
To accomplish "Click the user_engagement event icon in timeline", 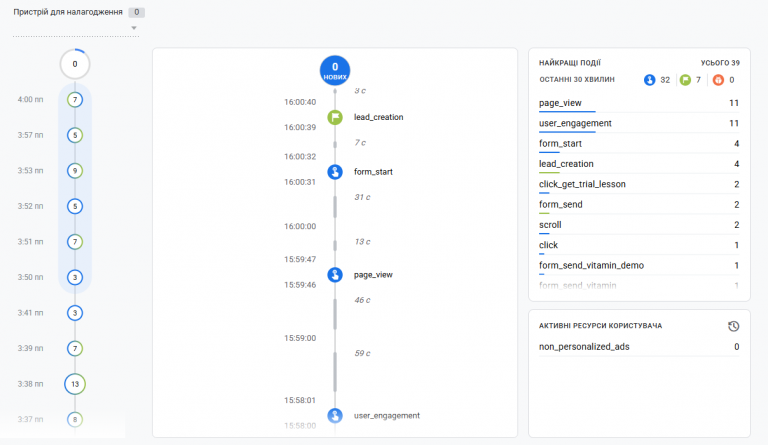I will click(335, 416).
